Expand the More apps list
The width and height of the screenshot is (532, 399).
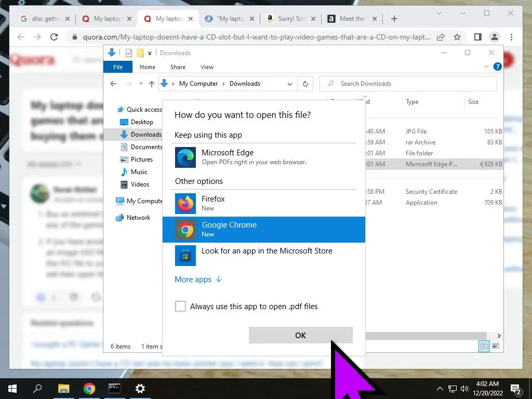click(x=198, y=279)
